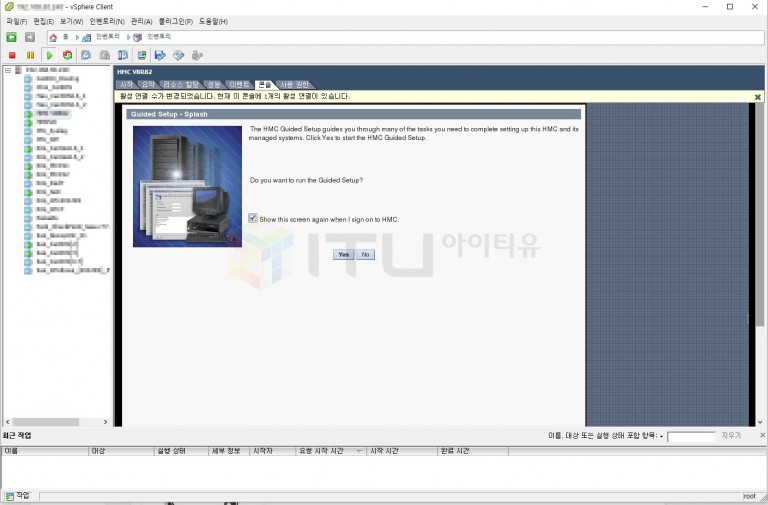The image size is (768, 505).
Task: Dismiss the yellow console connection notice
Action: coord(757,97)
